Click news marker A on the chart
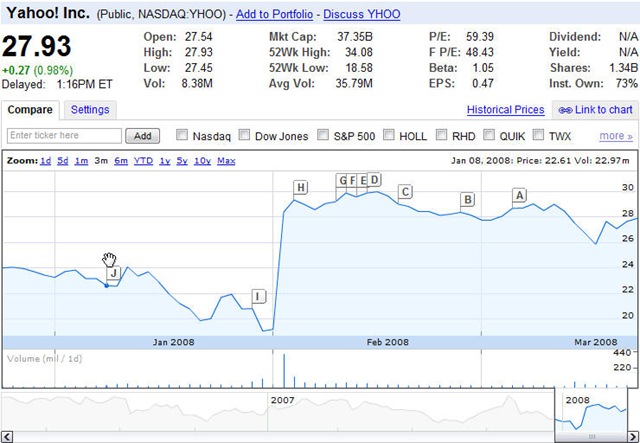This screenshot has height=443, width=640. pyautogui.click(x=519, y=196)
